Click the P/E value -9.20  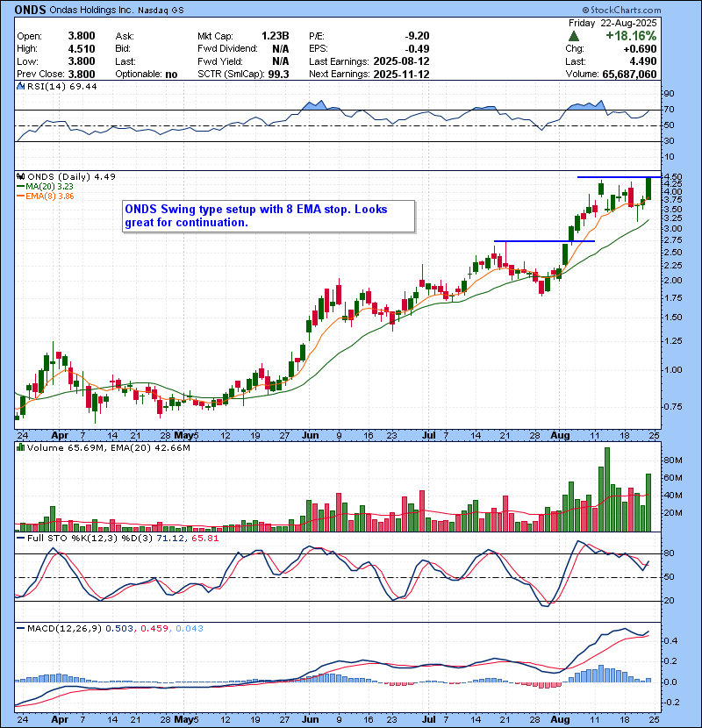[x=417, y=36]
